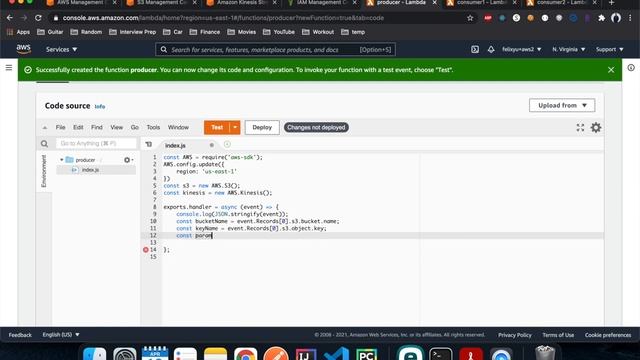Open Terminal from the dock
The image size is (640, 360).
click(440, 354)
